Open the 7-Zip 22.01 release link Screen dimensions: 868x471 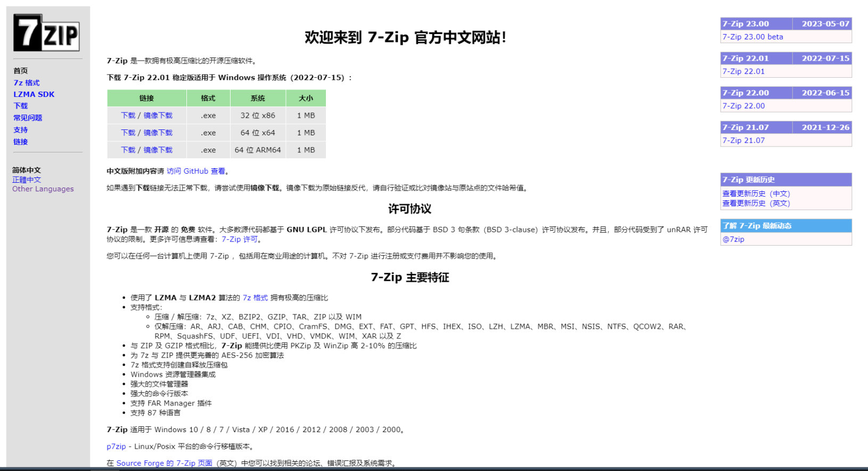(743, 71)
